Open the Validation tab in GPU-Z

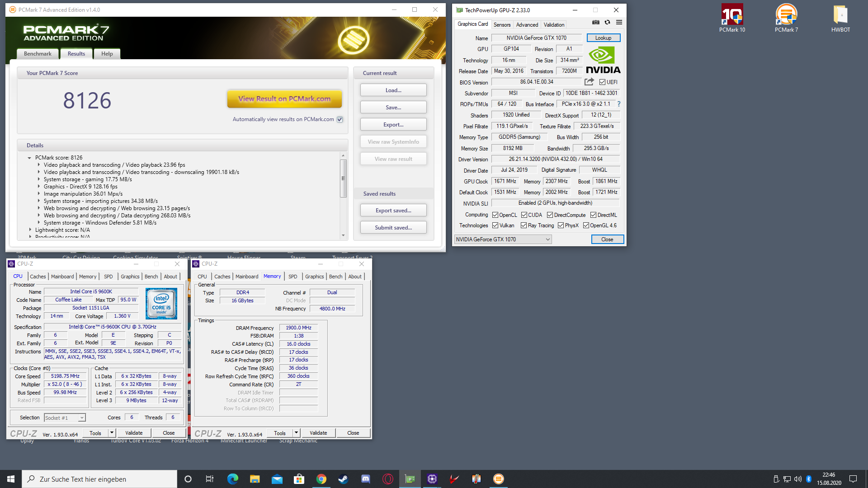click(x=554, y=25)
